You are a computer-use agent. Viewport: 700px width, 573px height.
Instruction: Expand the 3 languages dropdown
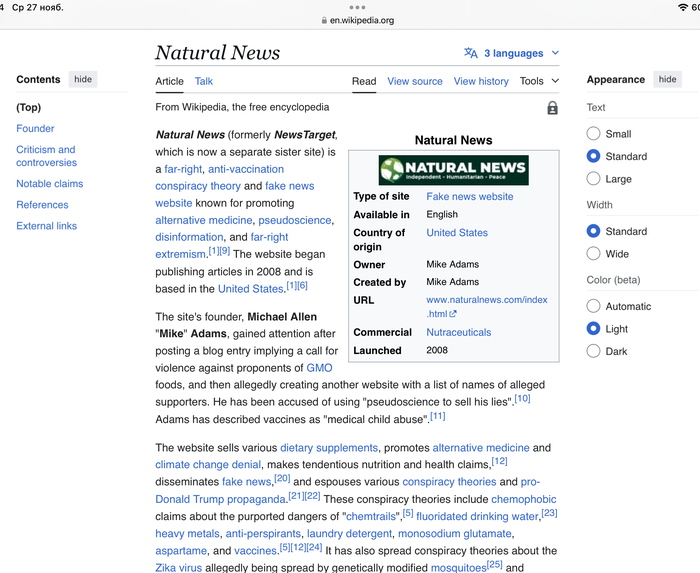pos(521,53)
